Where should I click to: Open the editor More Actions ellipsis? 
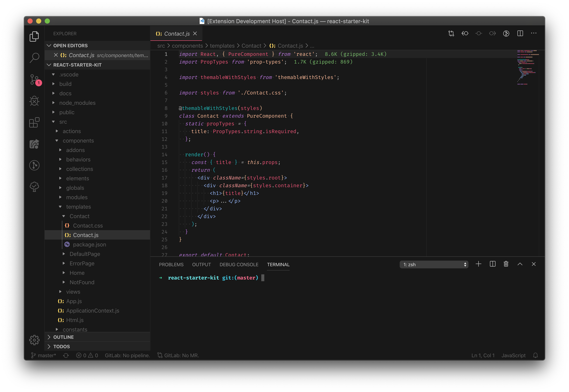click(x=534, y=33)
